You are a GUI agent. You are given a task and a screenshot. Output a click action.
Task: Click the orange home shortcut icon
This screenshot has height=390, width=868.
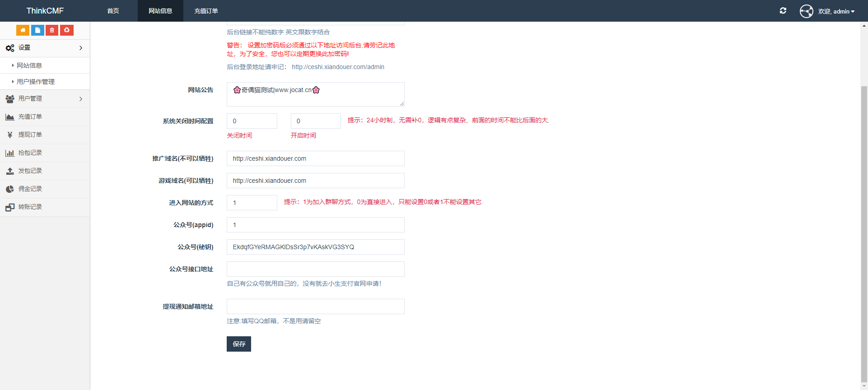click(23, 30)
